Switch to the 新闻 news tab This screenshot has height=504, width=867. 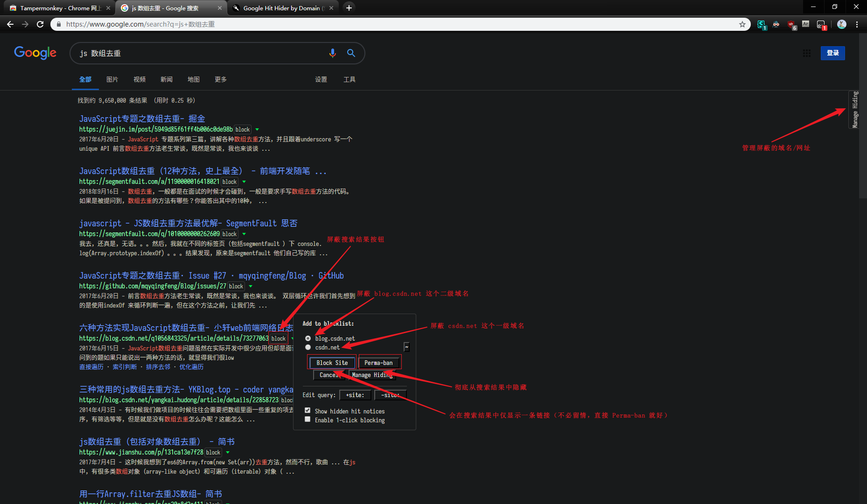[x=167, y=79]
